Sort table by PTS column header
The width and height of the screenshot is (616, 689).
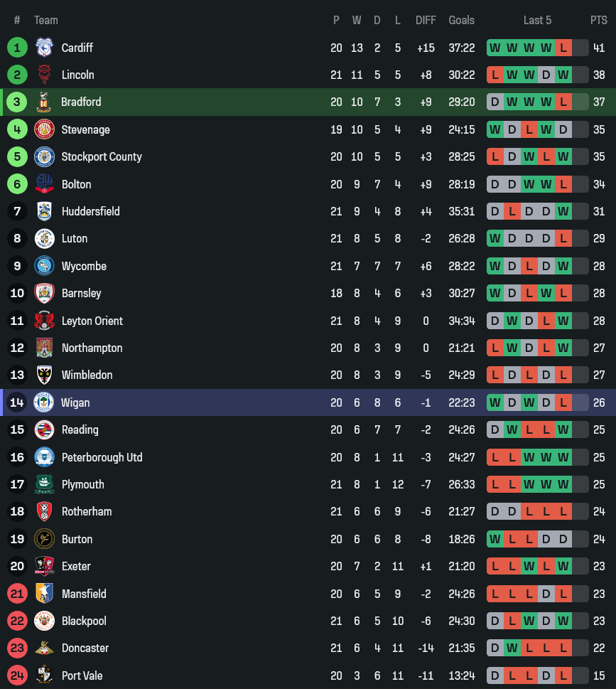click(598, 20)
